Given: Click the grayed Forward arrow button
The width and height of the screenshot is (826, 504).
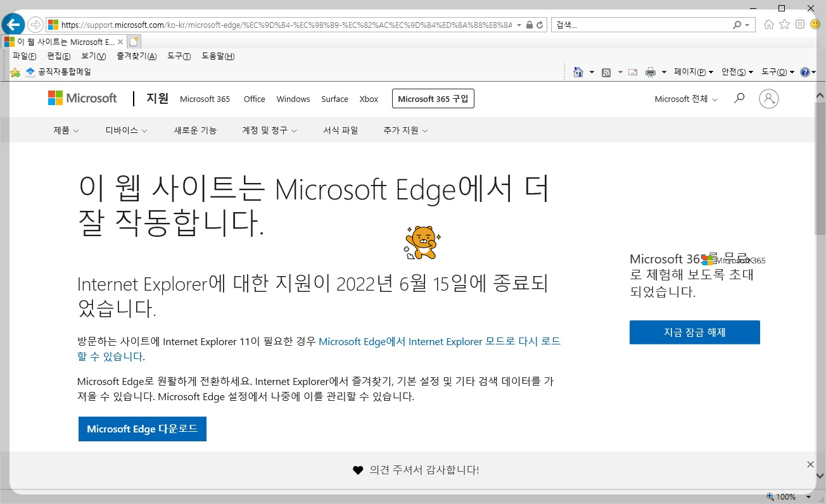Looking at the screenshot, I should 35,25.
